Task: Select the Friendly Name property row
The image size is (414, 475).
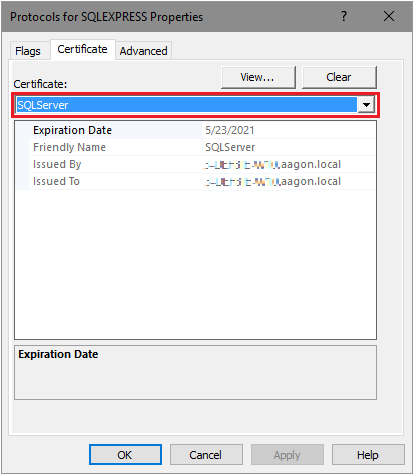Action: click(196, 147)
